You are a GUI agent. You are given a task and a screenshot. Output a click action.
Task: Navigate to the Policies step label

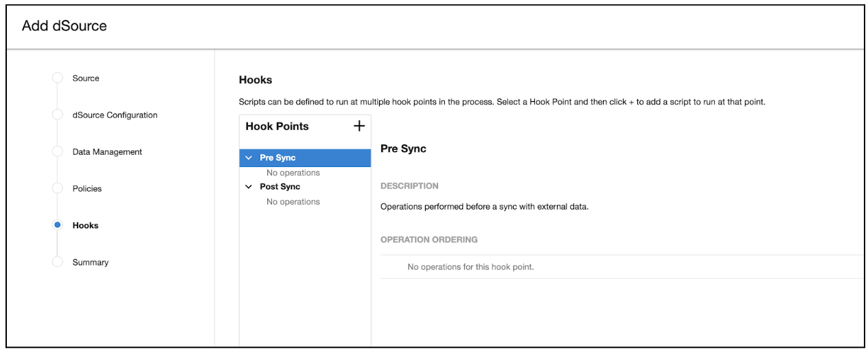87,188
